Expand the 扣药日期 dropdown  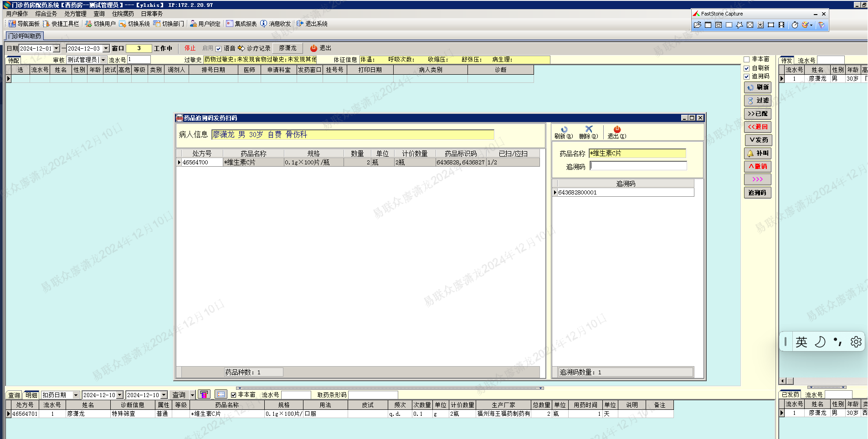[x=76, y=395]
